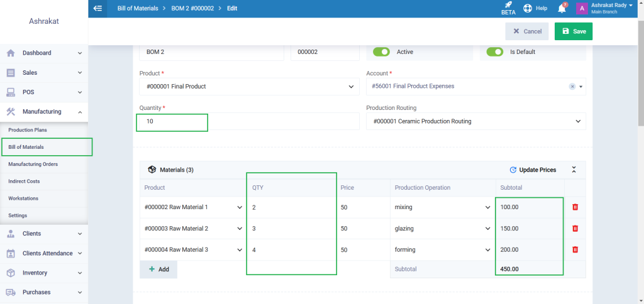This screenshot has height=304, width=644.
Task: Open Production Plans in the sidebar
Action: [28, 130]
